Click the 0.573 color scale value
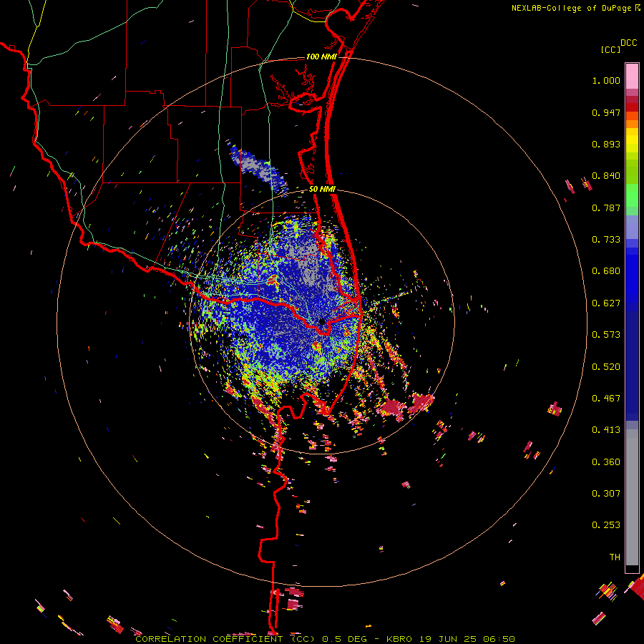 coord(606,335)
